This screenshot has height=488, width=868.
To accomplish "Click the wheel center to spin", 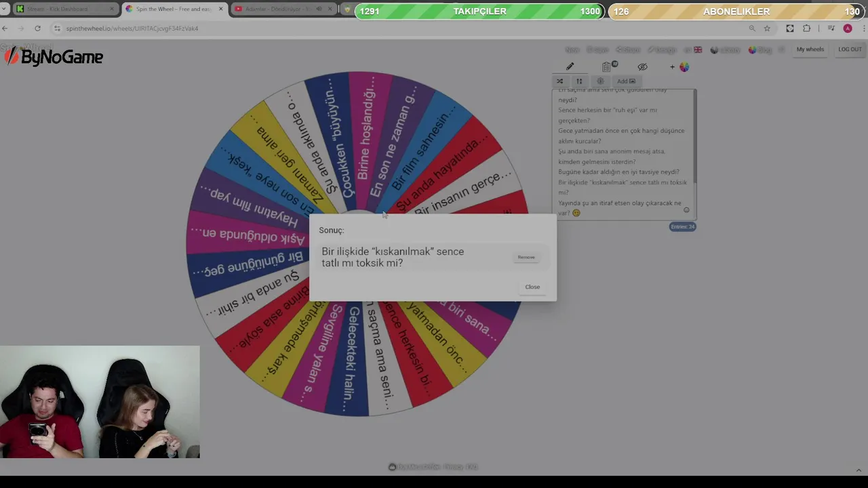I will [x=357, y=243].
